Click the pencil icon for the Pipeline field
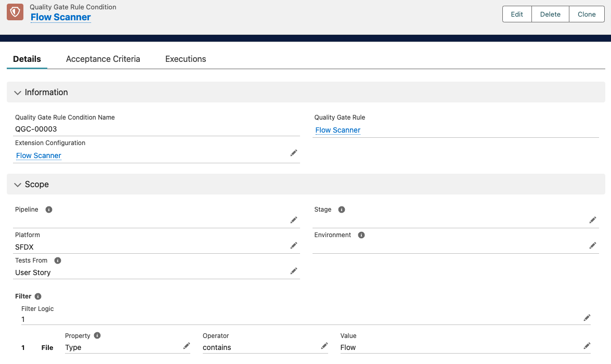 point(294,220)
